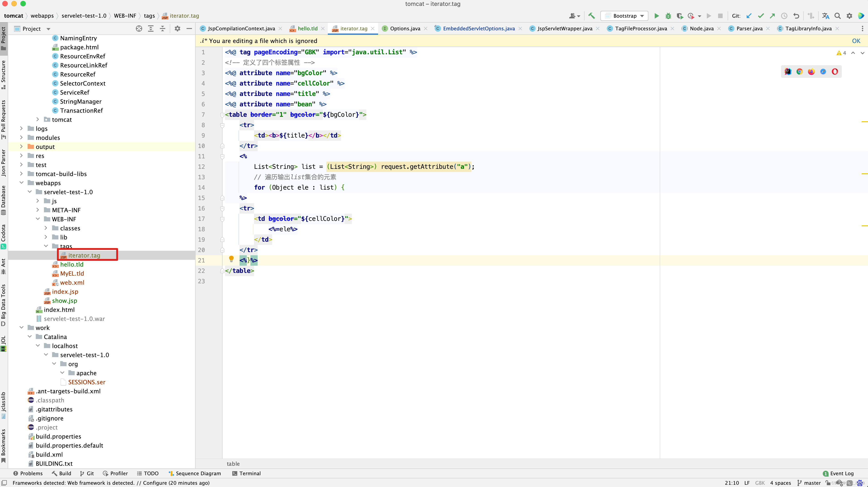This screenshot has width=868, height=487.
Task: Click OK on the ignored file banner
Action: tap(856, 41)
